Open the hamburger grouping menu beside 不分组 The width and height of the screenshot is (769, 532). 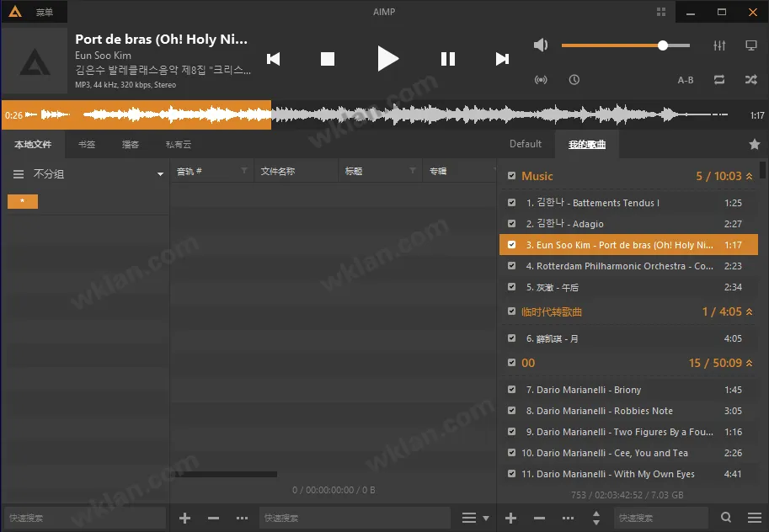[19, 174]
